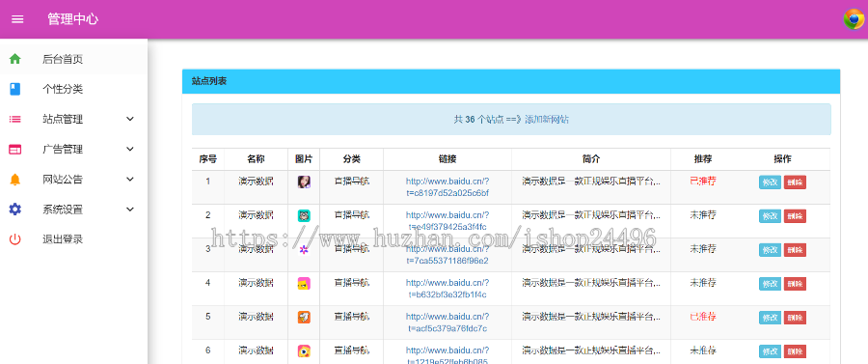Viewport: 868px width, 364px height.
Task: Click the 站点列表 panel heading
Action: pyautogui.click(x=209, y=81)
